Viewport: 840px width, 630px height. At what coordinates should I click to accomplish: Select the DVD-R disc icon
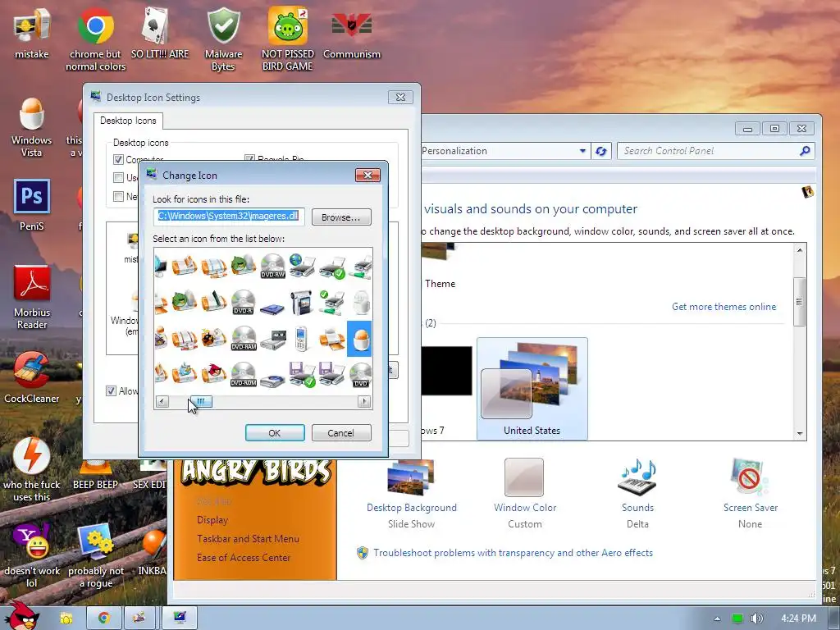243,303
